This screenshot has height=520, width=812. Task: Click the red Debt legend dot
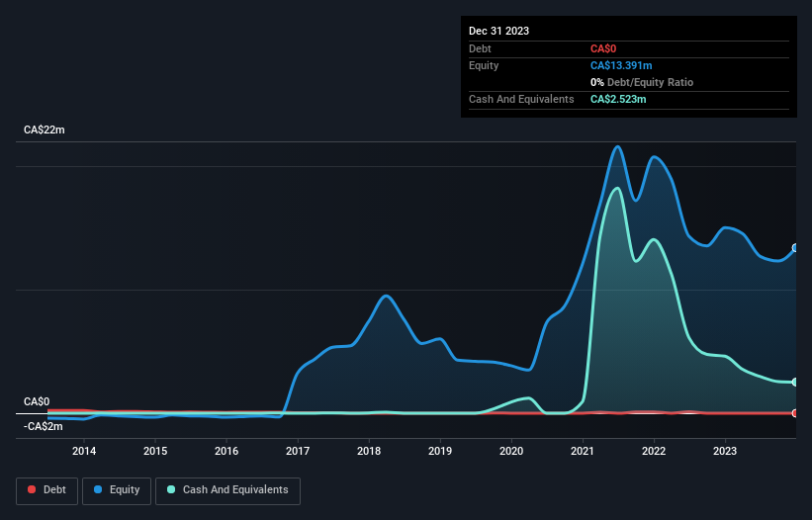click(32, 489)
